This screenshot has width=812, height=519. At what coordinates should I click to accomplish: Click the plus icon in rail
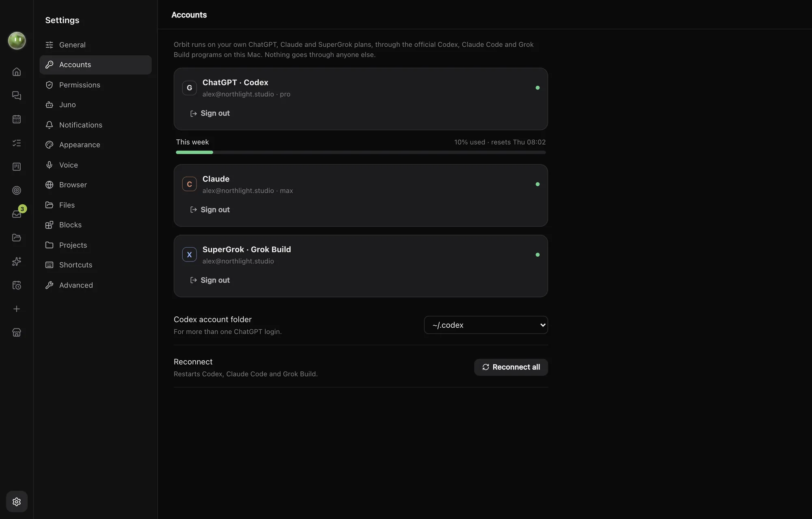point(17,309)
